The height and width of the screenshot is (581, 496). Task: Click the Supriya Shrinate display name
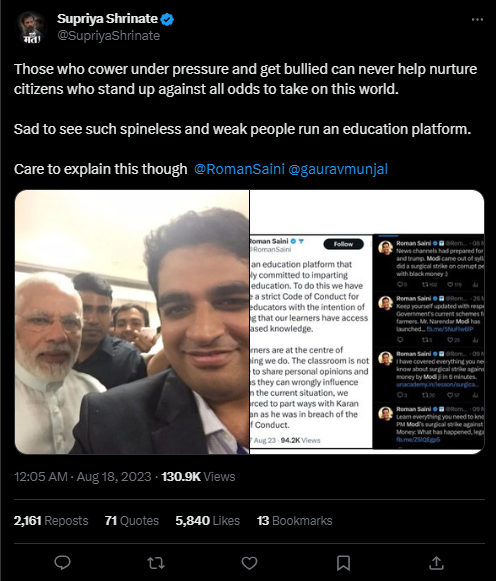[107, 19]
